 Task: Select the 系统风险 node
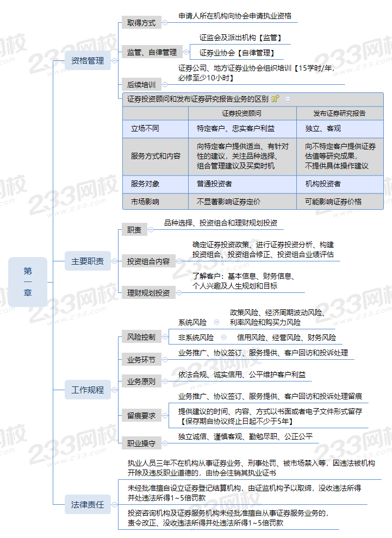192,322
